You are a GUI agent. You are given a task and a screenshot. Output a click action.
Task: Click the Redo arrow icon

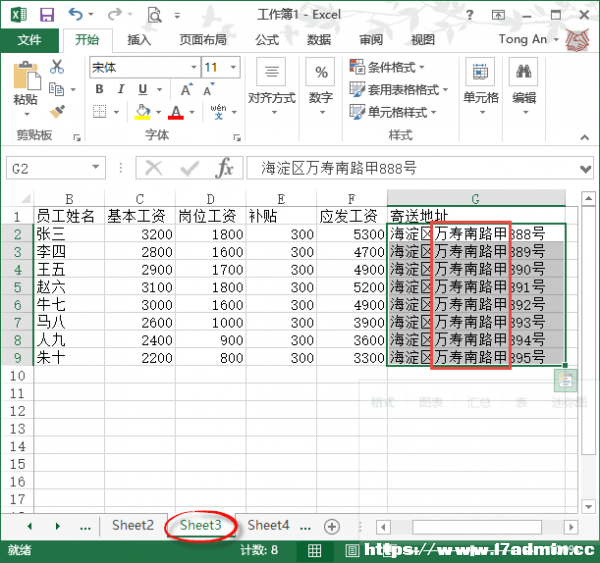tap(114, 15)
